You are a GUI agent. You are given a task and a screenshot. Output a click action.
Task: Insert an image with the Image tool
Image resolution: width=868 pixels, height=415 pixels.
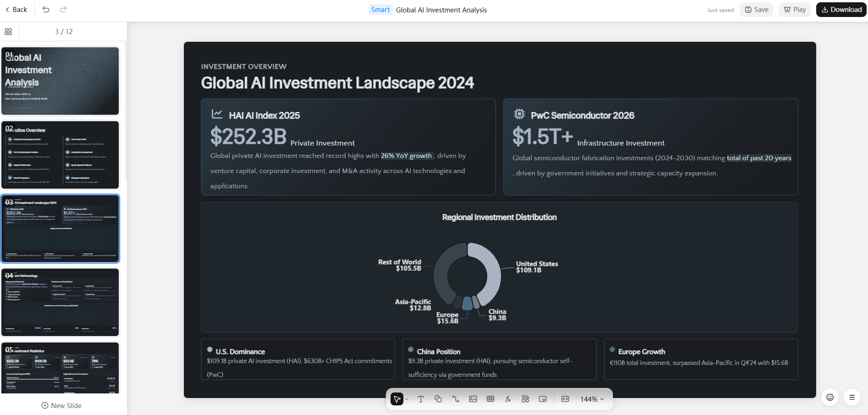pyautogui.click(x=473, y=399)
